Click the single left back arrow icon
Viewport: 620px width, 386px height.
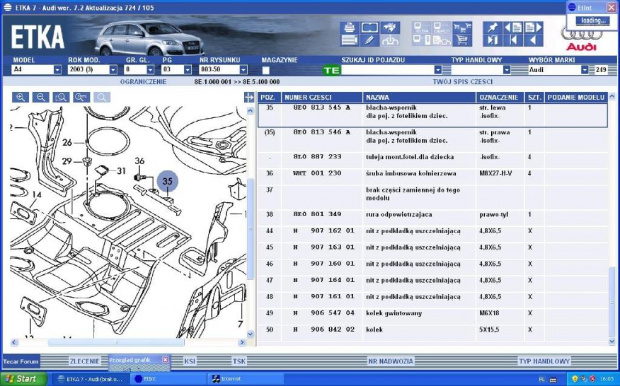[533, 40]
